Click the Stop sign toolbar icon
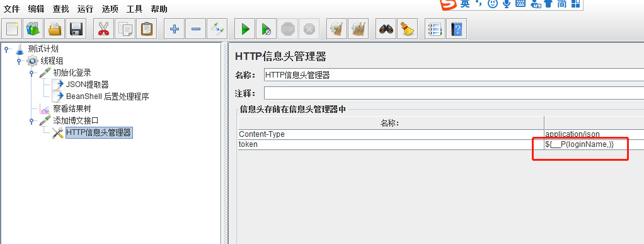The height and width of the screenshot is (244, 644). (x=288, y=29)
